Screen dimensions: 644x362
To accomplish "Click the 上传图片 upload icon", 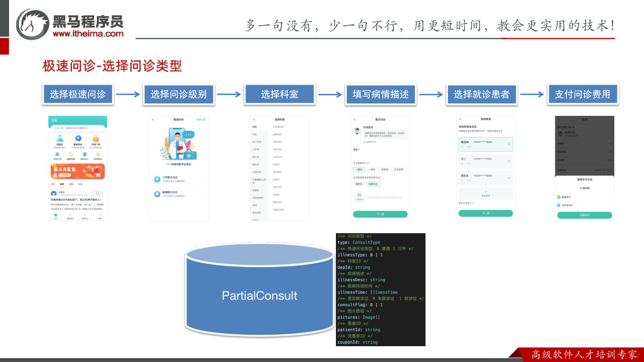I will [x=359, y=195].
